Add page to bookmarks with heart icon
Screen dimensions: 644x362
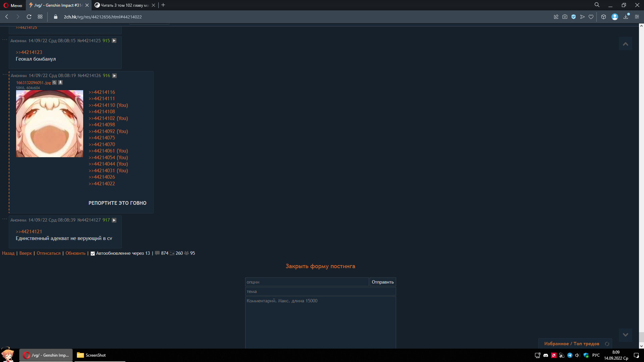tap(591, 17)
